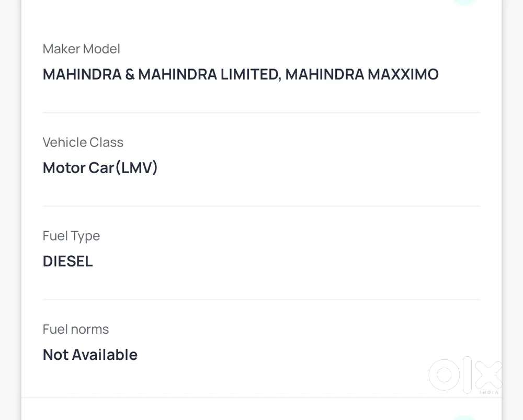
Task: Click the gray margin left of card
Action: coord(10,209)
